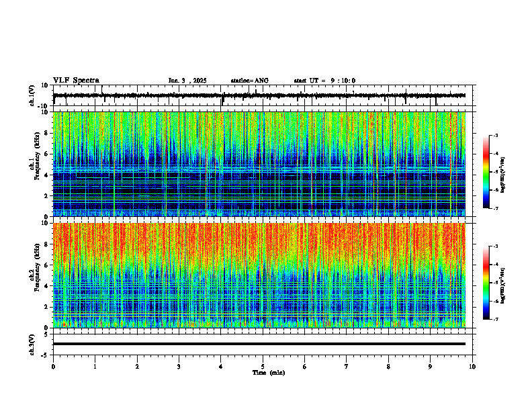Click the "8" kHz tick on ch.2 spectrogram

(47, 244)
